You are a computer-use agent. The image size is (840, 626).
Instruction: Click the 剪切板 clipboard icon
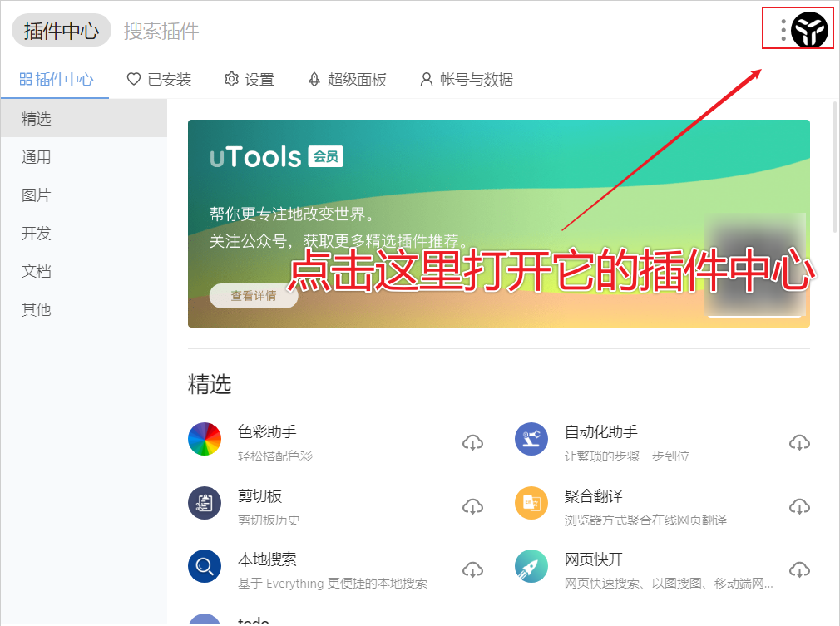pos(205,503)
